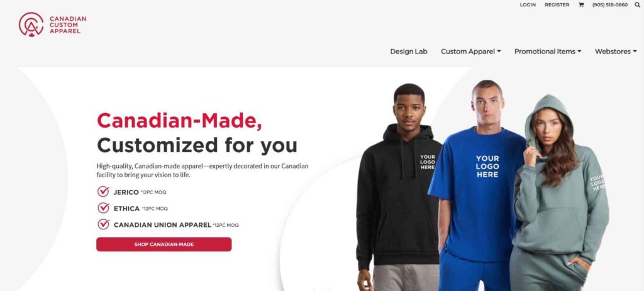This screenshot has height=291, width=644.
Task: Open the Design Lab menu item
Action: (409, 52)
